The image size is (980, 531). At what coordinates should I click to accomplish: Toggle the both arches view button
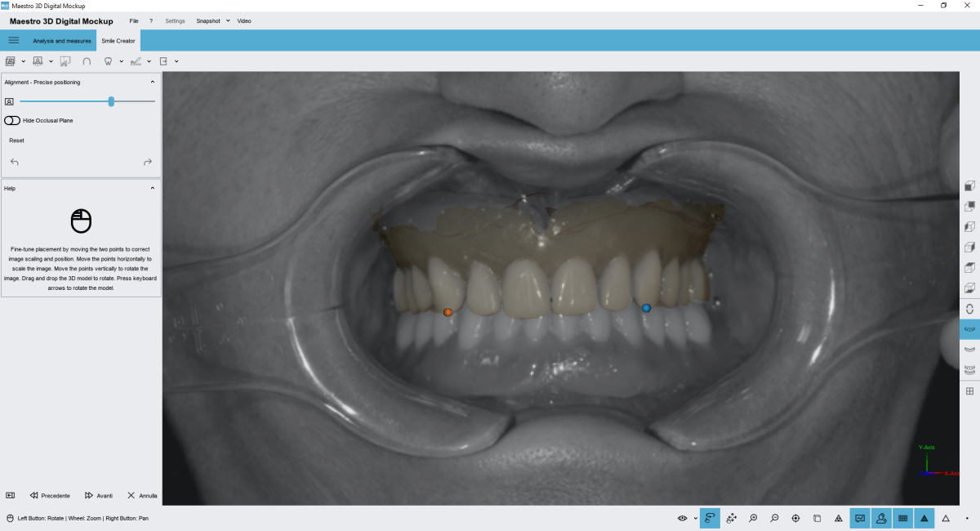click(969, 370)
